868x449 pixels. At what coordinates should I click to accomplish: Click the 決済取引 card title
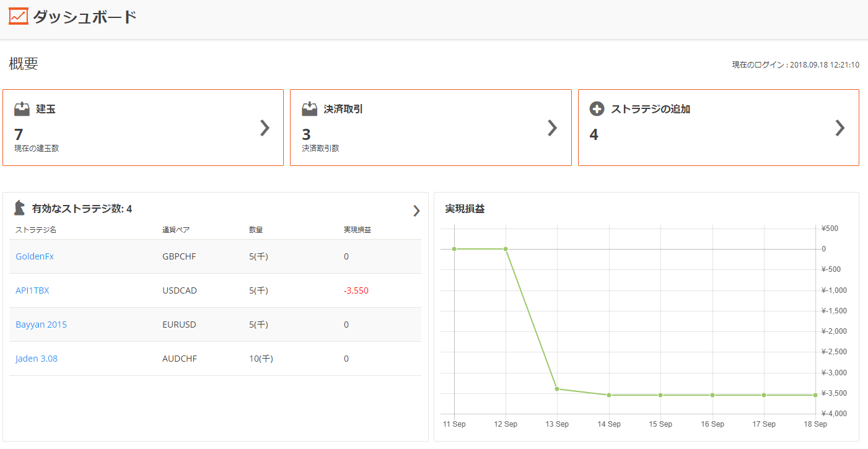(343, 109)
